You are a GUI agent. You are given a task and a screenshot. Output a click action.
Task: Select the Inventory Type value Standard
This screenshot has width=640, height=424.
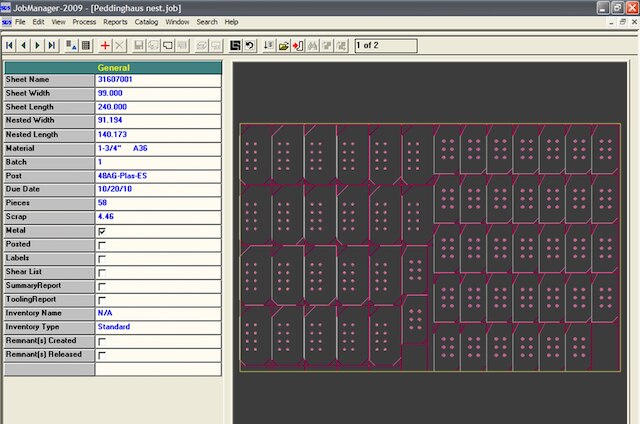(x=114, y=327)
